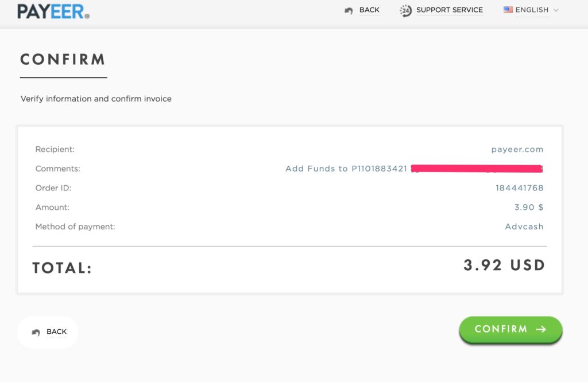Screen dimensions: 588x382
Task: Open the ENGLISH language selector
Action: pyautogui.click(x=532, y=10)
